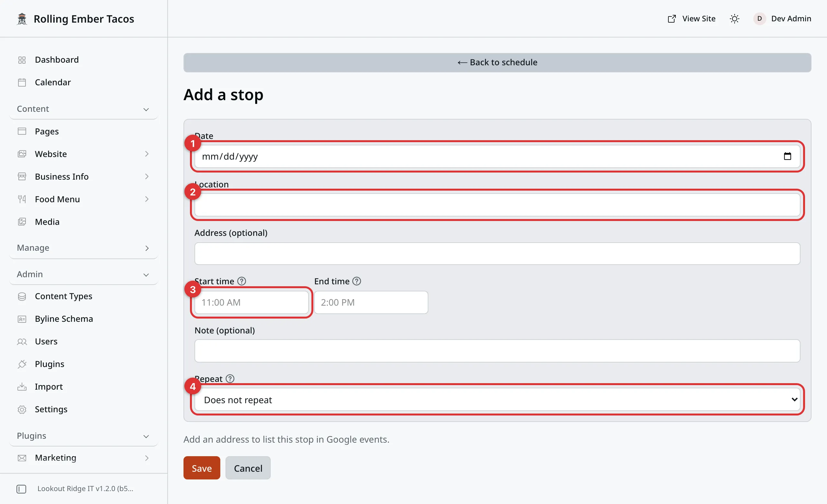Collapse the Content section
827x504 pixels.
pyautogui.click(x=84, y=109)
